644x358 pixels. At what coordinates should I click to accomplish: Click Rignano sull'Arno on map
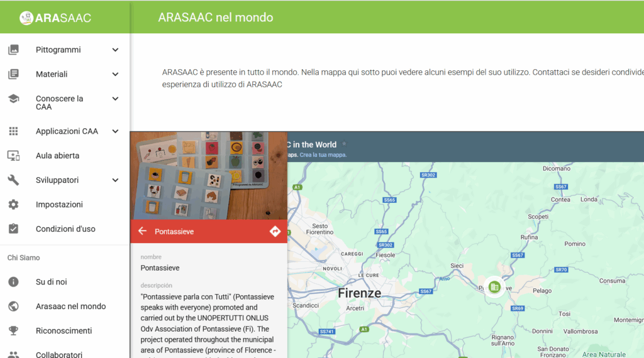502,340
